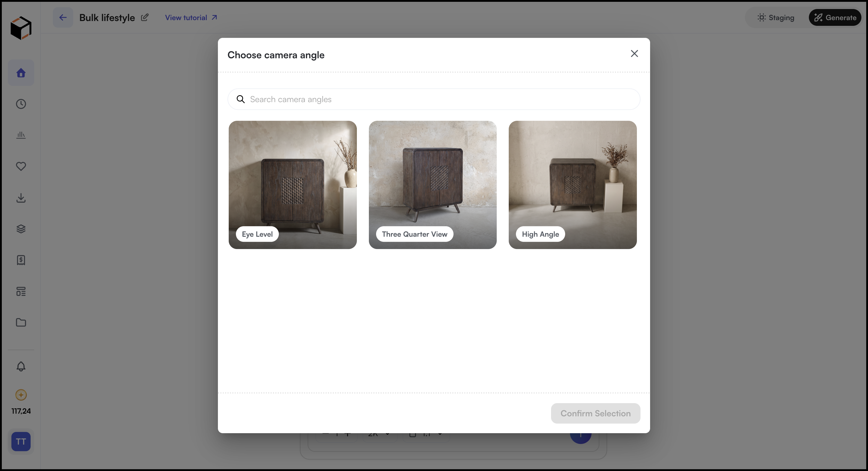Click the app cube logo

(x=21, y=28)
